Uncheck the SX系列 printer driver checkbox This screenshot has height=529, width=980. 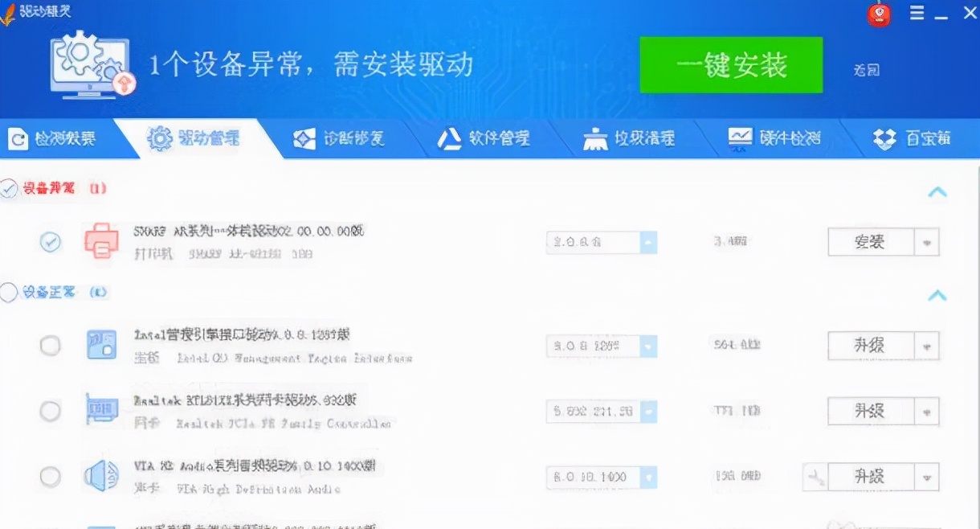(50, 241)
